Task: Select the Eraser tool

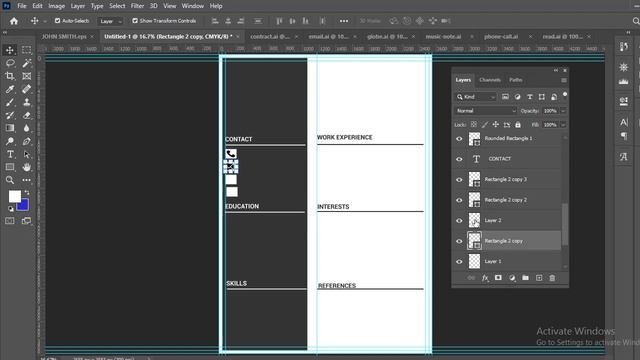Action: pos(27,115)
